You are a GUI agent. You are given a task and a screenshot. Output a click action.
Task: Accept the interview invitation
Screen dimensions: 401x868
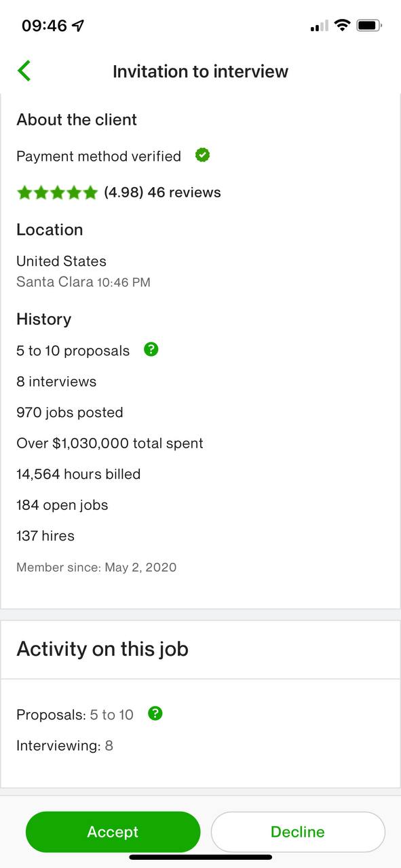tap(113, 831)
